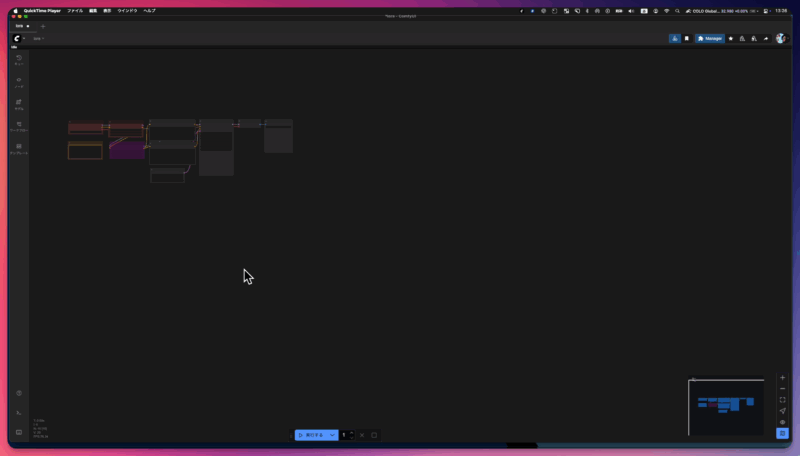The width and height of the screenshot is (800, 456).
Task: Expand the workflow name breadcrumb dropdown
Action: [39, 38]
